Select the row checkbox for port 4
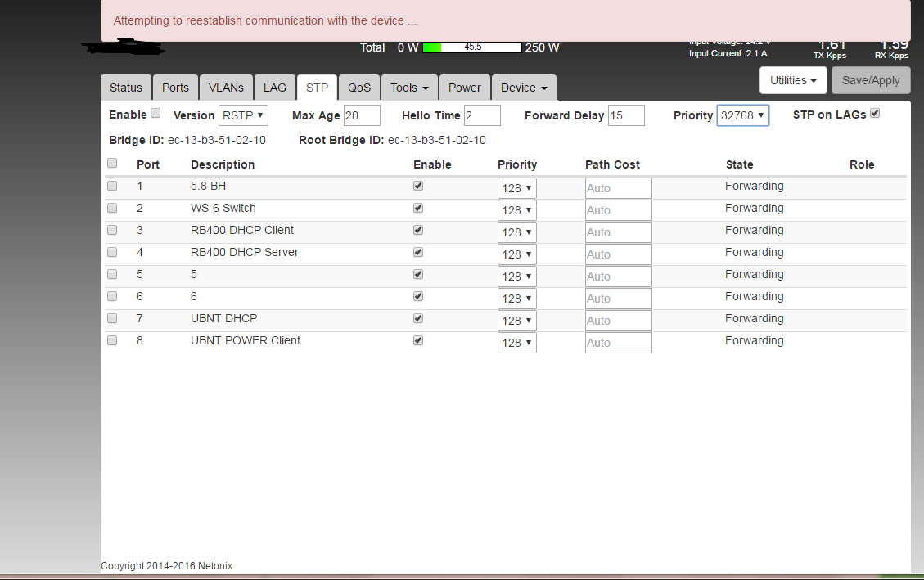The image size is (924, 580). 112,252
